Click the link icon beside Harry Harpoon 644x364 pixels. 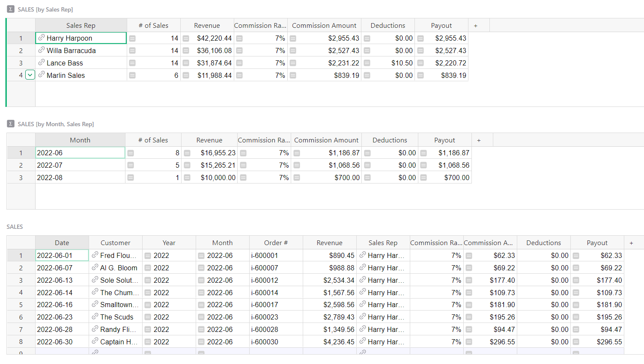pyautogui.click(x=41, y=38)
